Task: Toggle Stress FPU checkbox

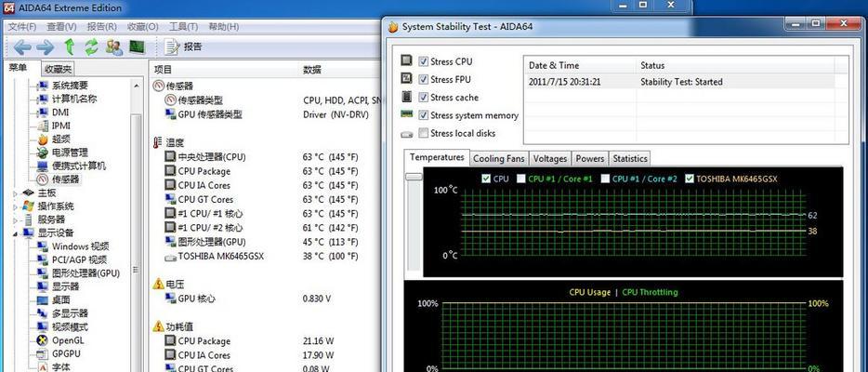Action: (x=424, y=79)
